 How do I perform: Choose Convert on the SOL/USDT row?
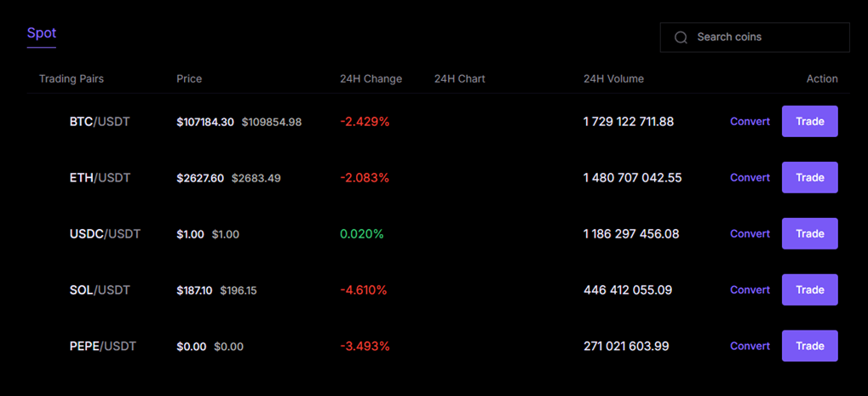click(750, 290)
